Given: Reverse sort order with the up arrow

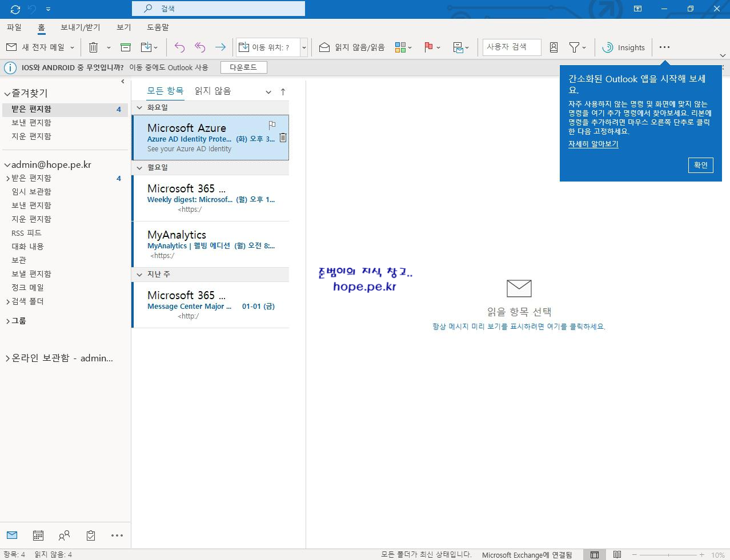Looking at the screenshot, I should click(283, 92).
